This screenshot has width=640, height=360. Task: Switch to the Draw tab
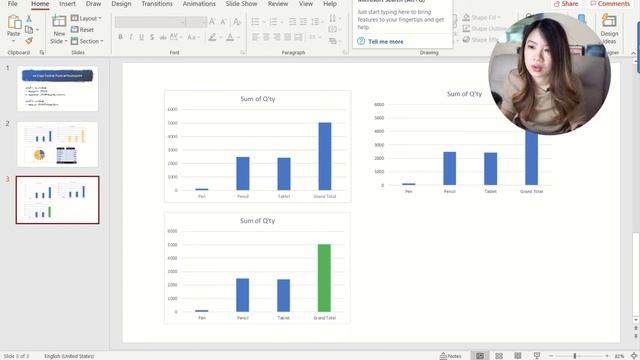point(93,4)
